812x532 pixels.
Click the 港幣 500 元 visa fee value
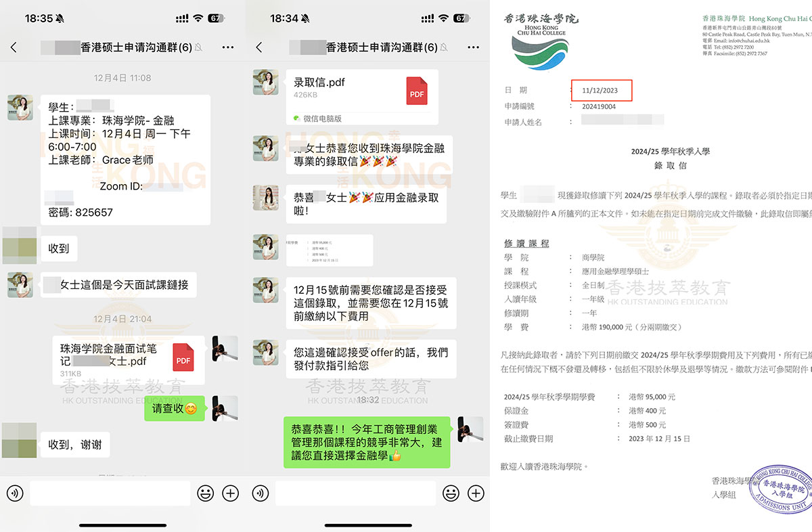(x=648, y=425)
